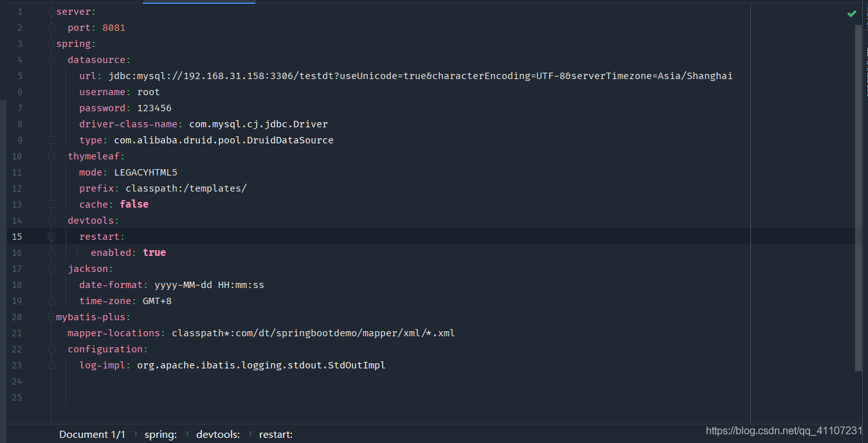This screenshot has height=443, width=868.
Task: Collapse the server block fold marker
Action: pyautogui.click(x=51, y=12)
